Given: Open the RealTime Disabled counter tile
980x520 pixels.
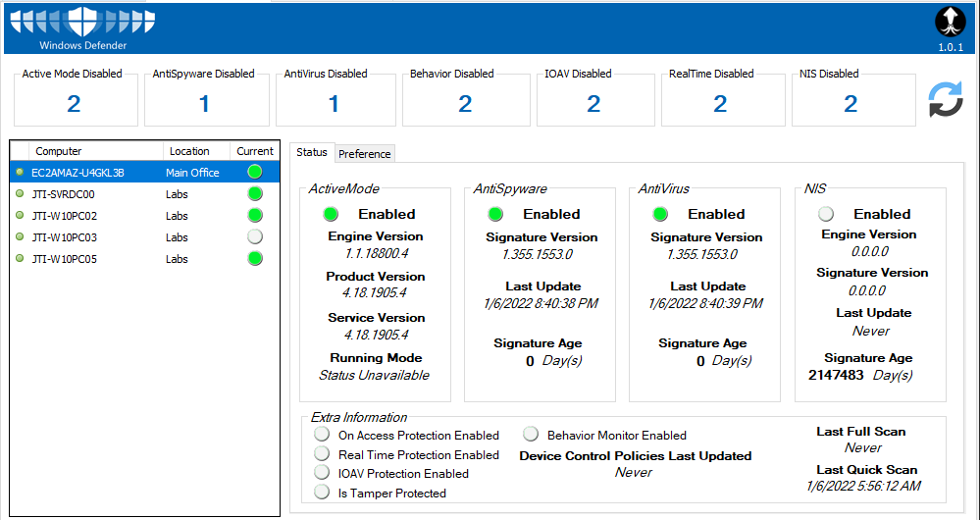Looking at the screenshot, I should [x=723, y=99].
